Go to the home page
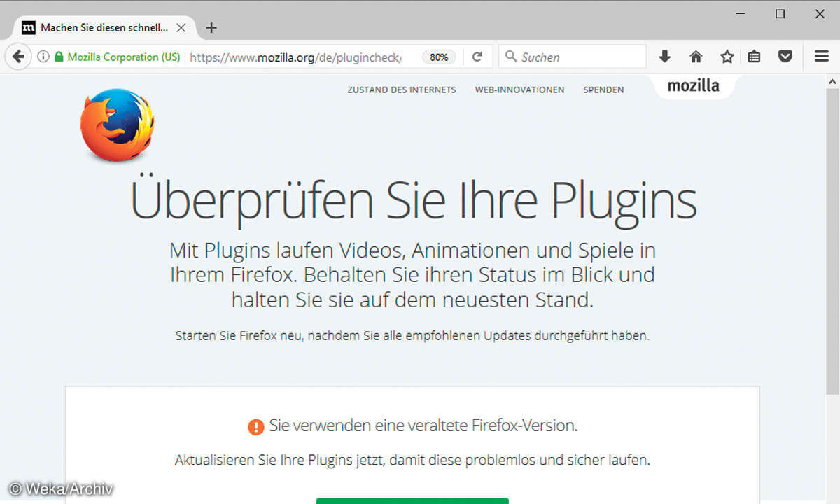This screenshot has height=504, width=840. (x=696, y=57)
